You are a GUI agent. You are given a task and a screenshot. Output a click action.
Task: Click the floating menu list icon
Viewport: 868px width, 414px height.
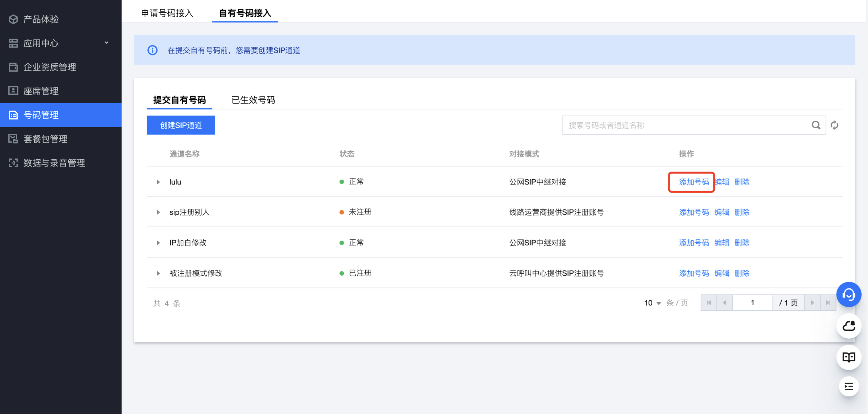tap(849, 386)
